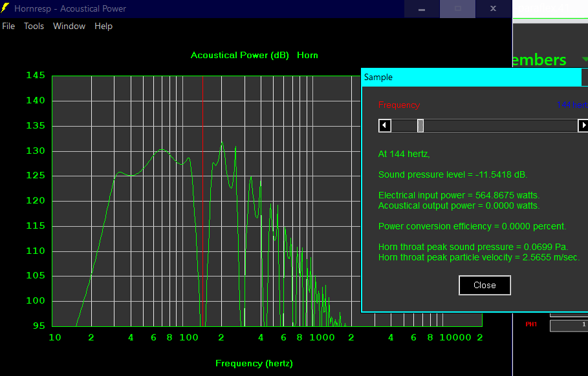Click the 'Acoustical Power (dB) Horn' chart title
588x376 pixels.
(x=254, y=56)
